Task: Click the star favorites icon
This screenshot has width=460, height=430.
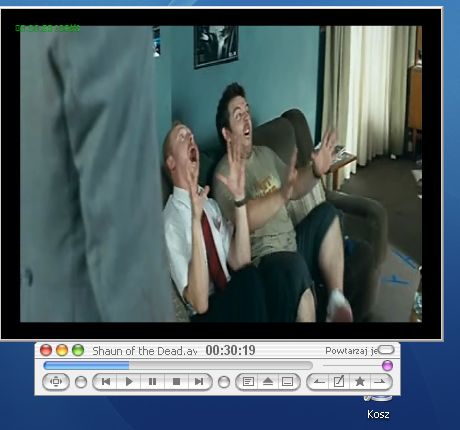Action: pyautogui.click(x=359, y=382)
